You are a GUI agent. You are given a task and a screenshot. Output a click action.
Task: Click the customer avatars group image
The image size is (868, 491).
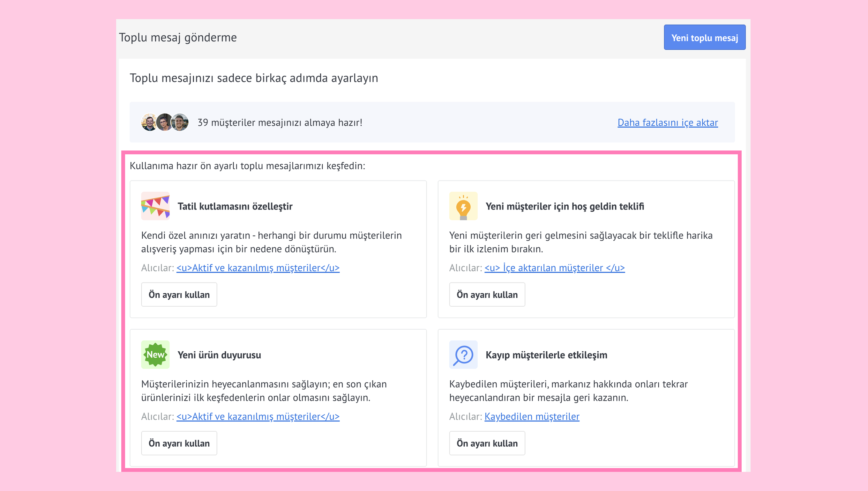coord(165,122)
